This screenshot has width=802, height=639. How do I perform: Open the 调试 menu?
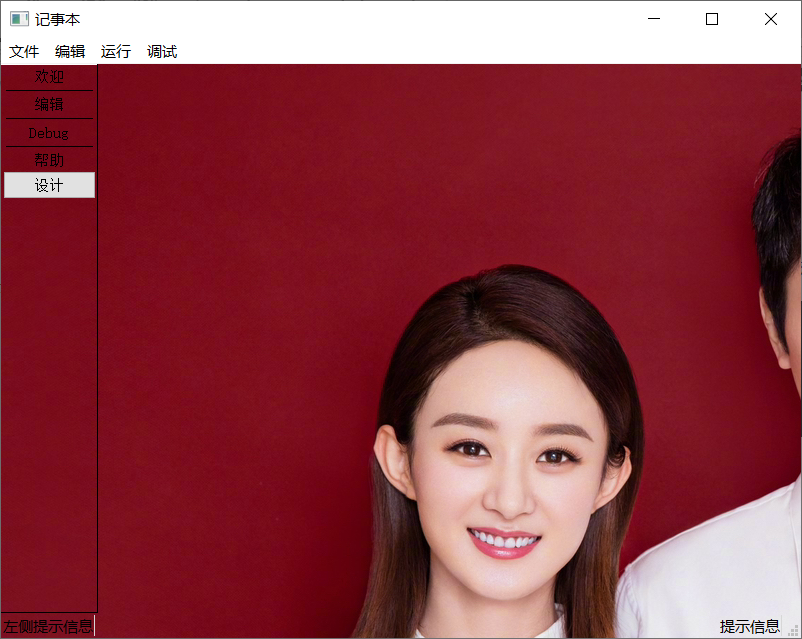click(x=161, y=51)
